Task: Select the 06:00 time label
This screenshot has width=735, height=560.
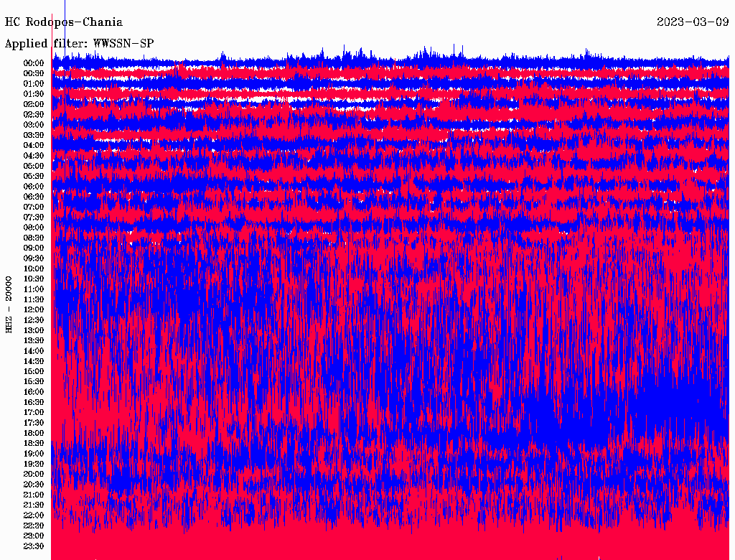Action: pyautogui.click(x=34, y=187)
